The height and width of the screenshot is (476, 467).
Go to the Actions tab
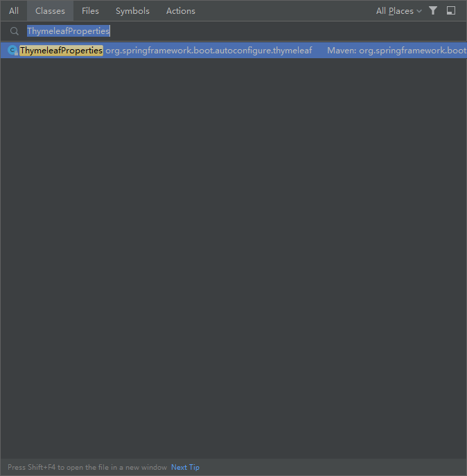[x=181, y=11]
